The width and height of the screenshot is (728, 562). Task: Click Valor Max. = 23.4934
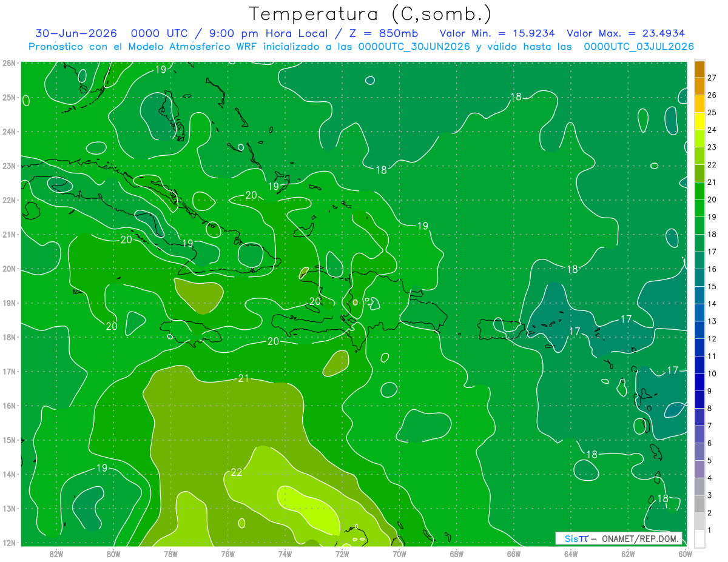[x=627, y=33]
